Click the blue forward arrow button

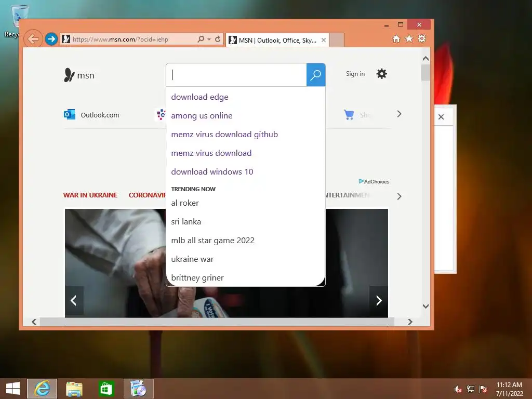click(51, 39)
